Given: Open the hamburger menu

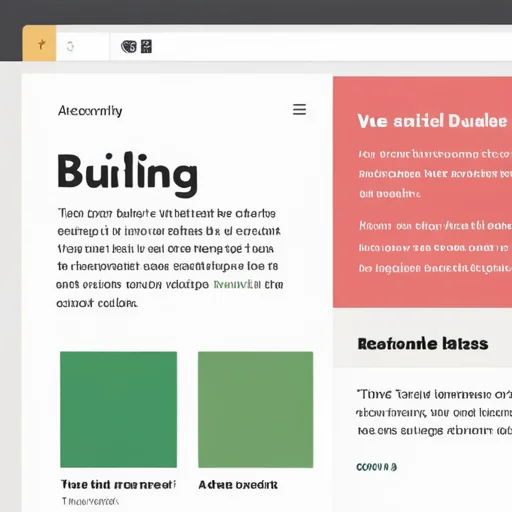Looking at the screenshot, I should click(299, 109).
